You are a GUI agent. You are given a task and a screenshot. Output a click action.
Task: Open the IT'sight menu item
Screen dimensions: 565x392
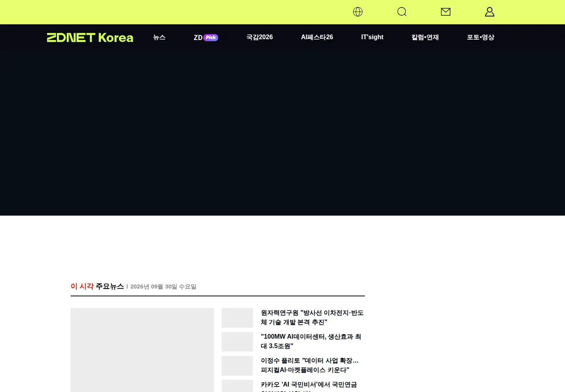pyautogui.click(x=372, y=37)
